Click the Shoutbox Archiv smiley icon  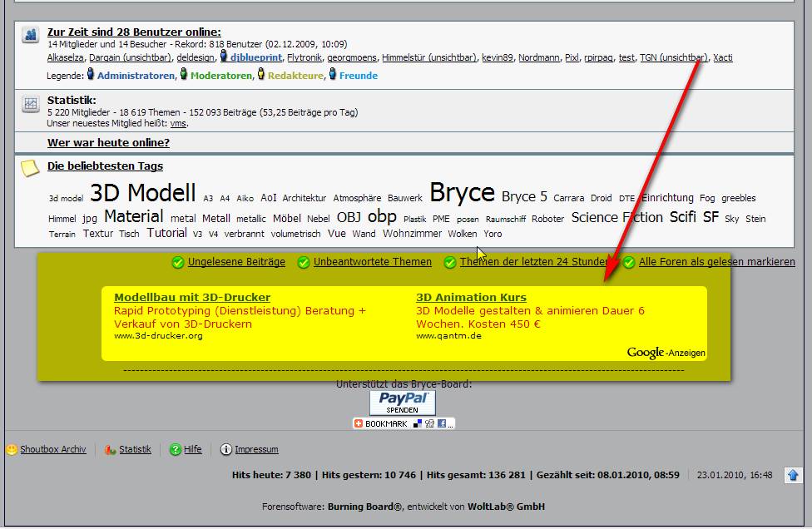click(12, 449)
